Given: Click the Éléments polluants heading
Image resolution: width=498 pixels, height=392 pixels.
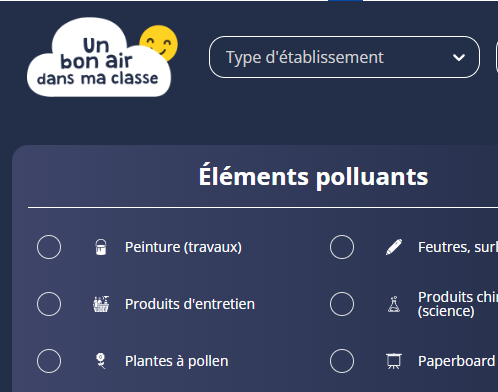Looking at the screenshot, I should pos(313,176).
